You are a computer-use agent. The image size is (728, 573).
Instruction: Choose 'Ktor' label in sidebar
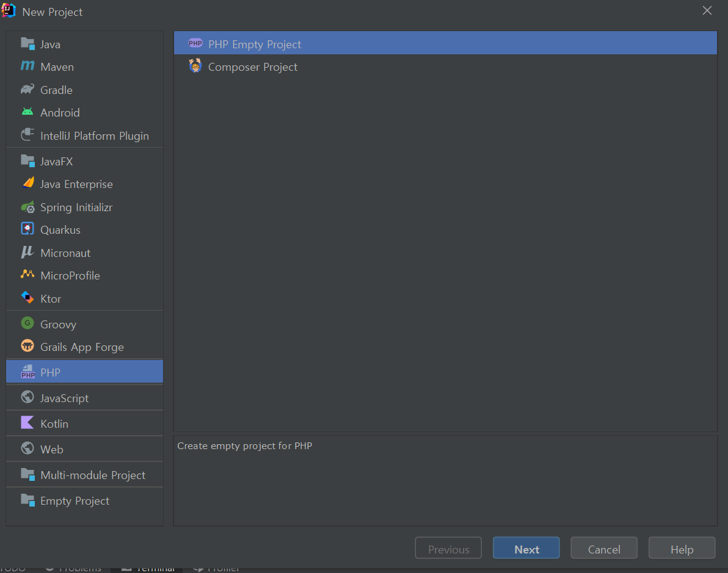click(x=51, y=299)
